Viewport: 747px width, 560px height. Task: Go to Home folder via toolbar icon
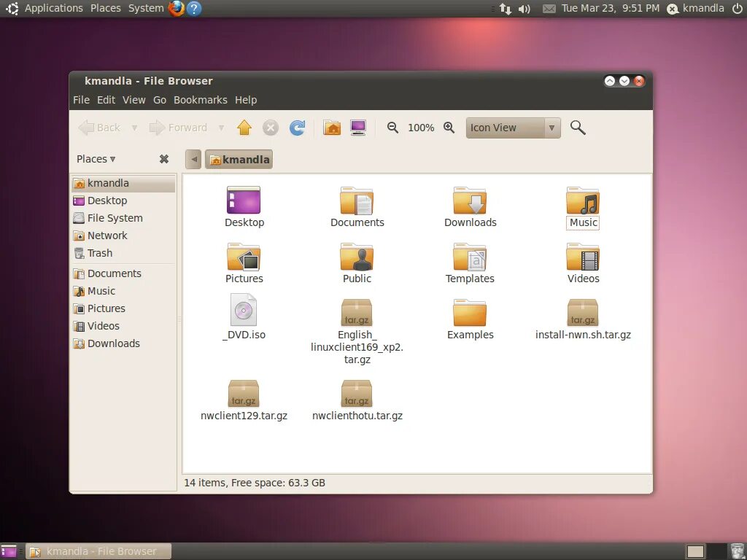332,128
